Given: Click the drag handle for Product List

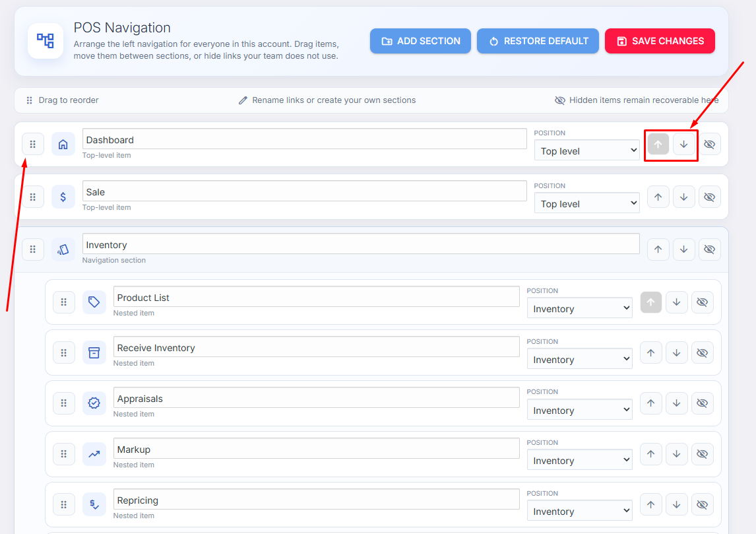Looking at the screenshot, I should tap(63, 302).
